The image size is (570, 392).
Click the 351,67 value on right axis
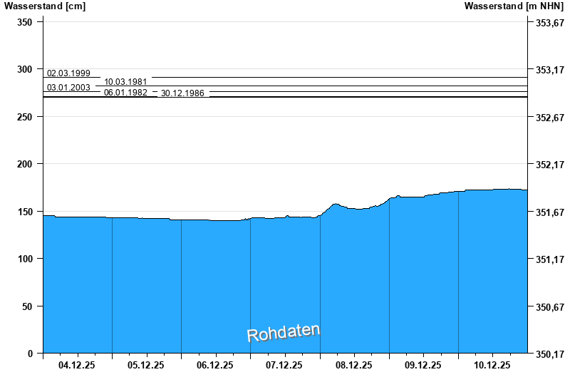[550, 212]
